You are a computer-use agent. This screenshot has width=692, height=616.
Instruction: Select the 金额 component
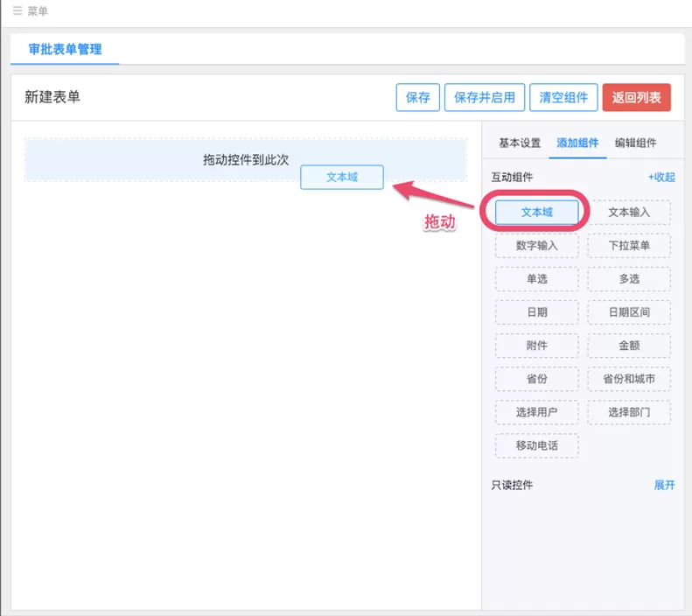click(x=629, y=346)
